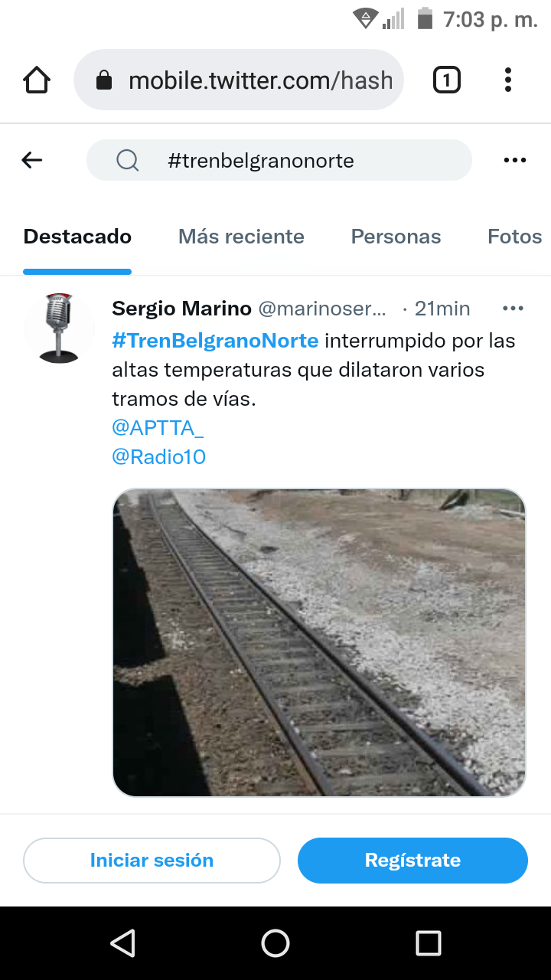Switch to the Personas tab

tap(396, 237)
